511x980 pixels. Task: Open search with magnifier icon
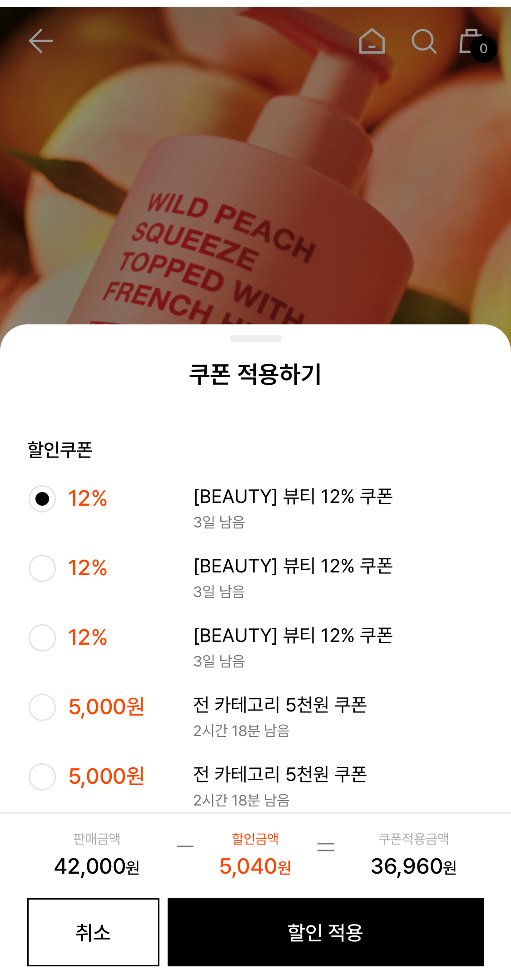pos(423,41)
